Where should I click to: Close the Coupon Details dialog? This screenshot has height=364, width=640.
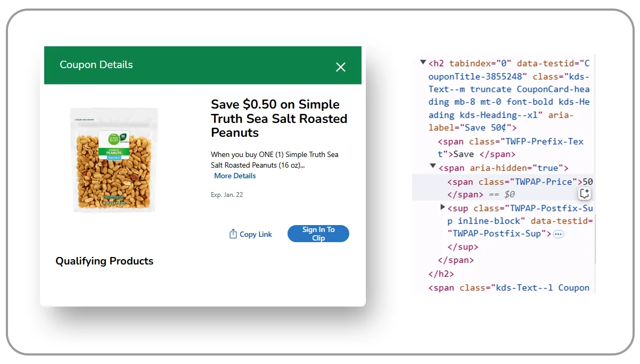tap(341, 67)
